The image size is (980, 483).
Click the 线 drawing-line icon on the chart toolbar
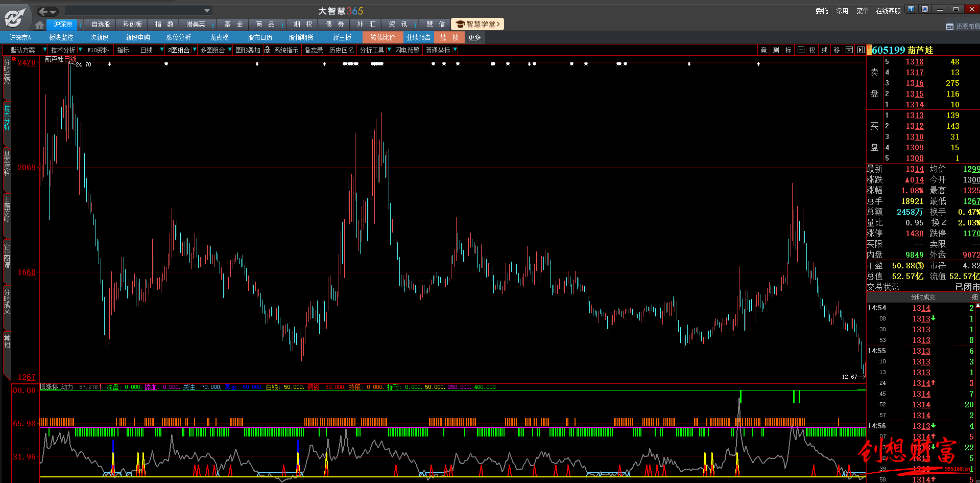825,50
